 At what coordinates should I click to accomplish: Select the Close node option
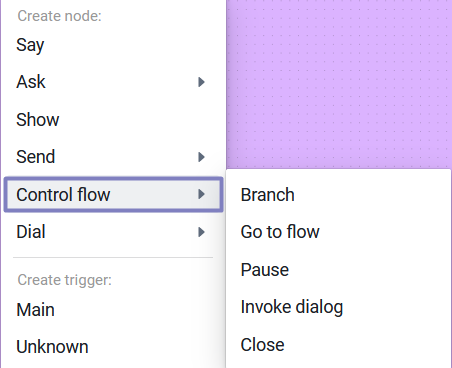pyautogui.click(x=338, y=345)
